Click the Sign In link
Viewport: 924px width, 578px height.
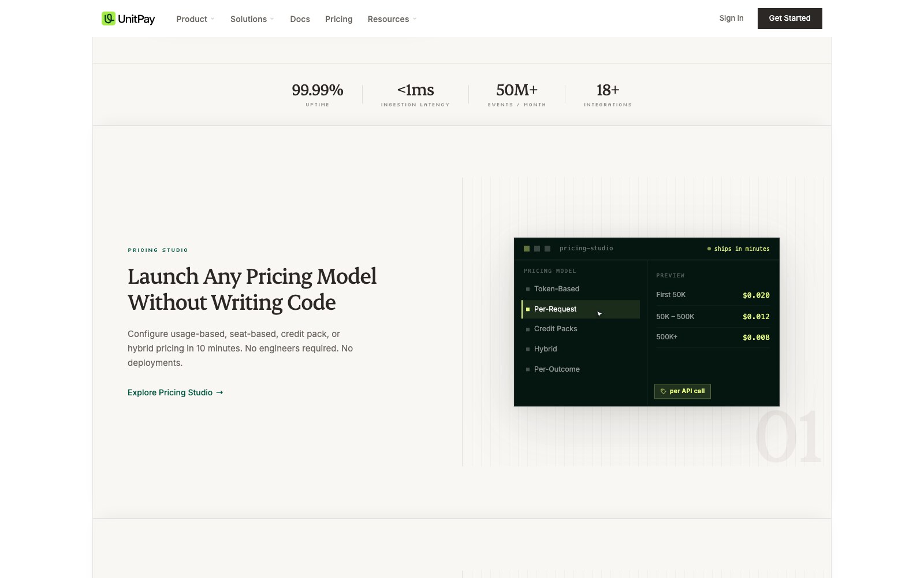731,18
